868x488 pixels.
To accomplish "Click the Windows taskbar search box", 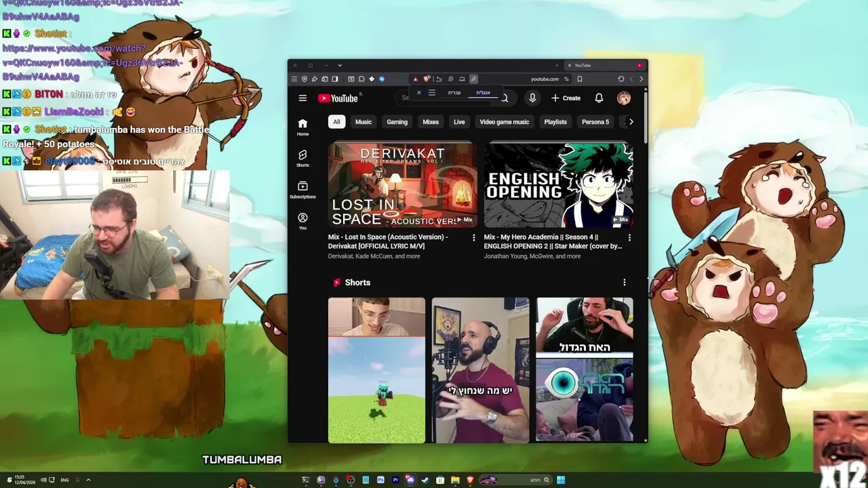I will coord(515,480).
